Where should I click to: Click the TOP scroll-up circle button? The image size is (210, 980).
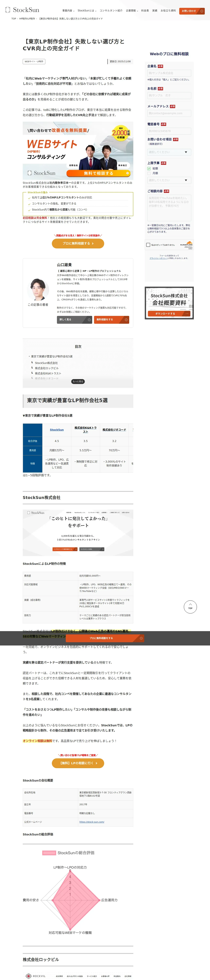(x=190, y=607)
